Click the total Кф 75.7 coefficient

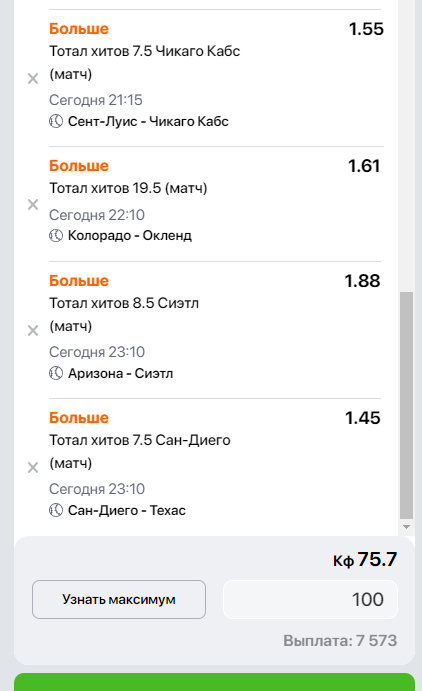point(365,560)
